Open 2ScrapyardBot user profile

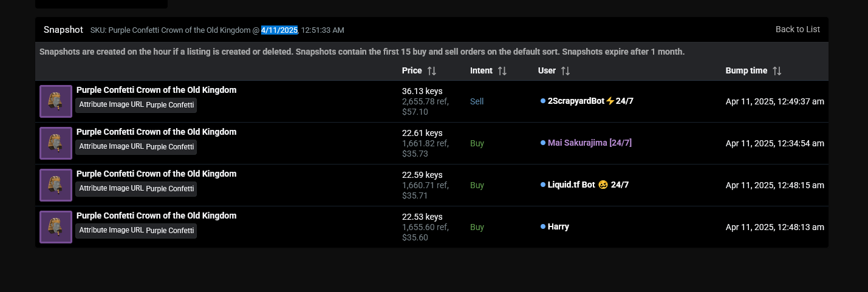point(590,101)
